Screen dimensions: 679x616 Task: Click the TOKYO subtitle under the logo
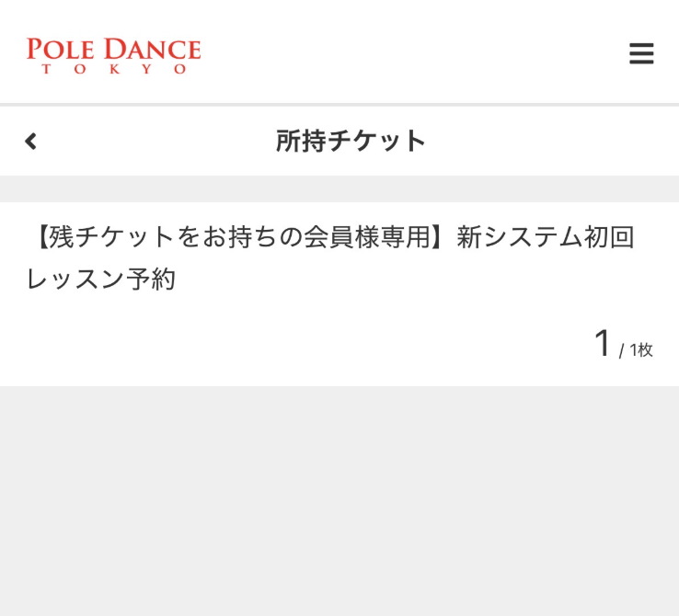(113, 70)
